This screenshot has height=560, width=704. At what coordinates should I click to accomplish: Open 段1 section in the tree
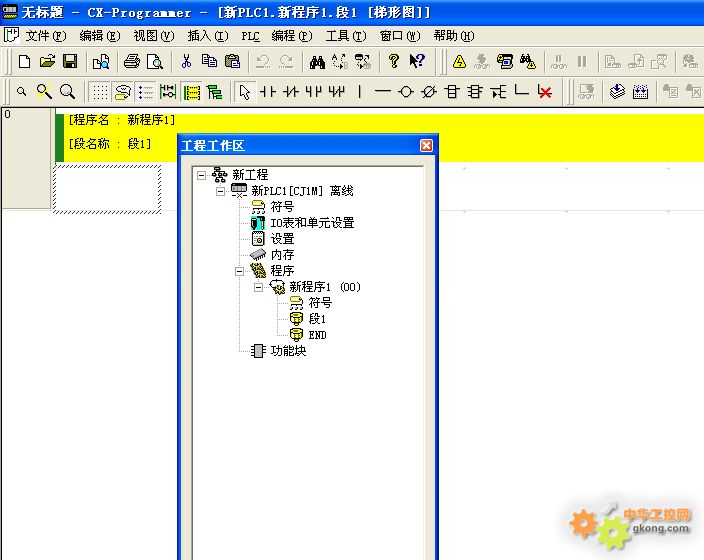click(317, 319)
